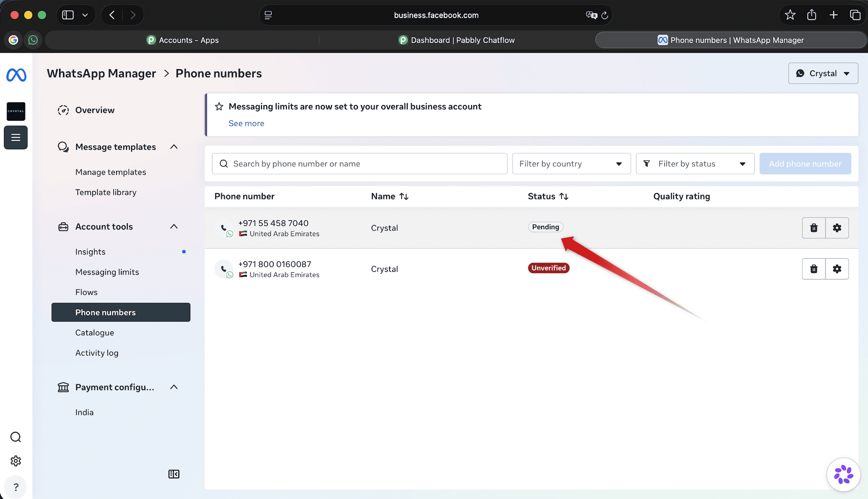Open Messaging limits in the sidebar
Image resolution: width=868 pixels, height=499 pixels.
point(107,272)
